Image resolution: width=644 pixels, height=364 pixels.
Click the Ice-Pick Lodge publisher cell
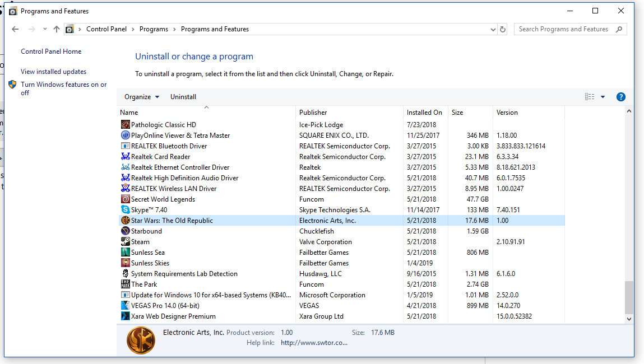(321, 124)
